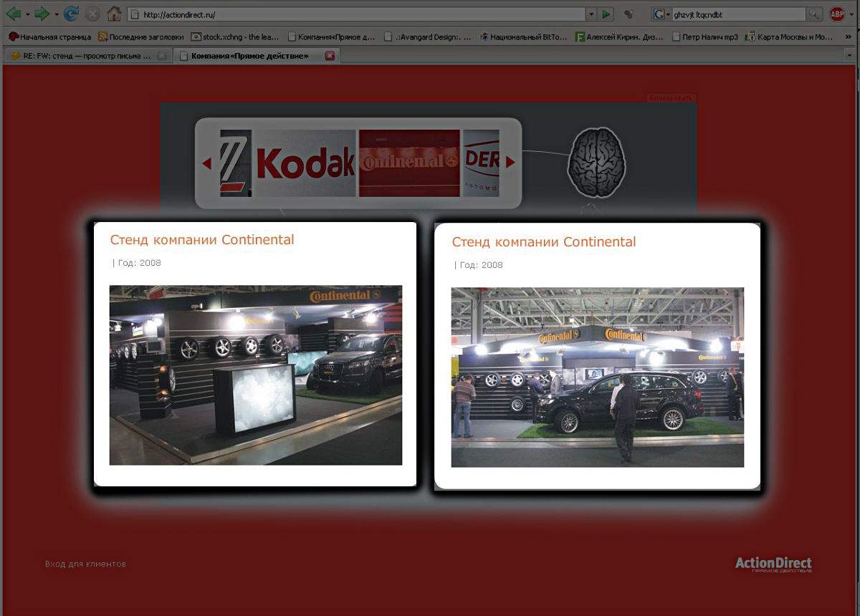Click the search magnifier button
The height and width of the screenshot is (616, 860).
point(814,14)
